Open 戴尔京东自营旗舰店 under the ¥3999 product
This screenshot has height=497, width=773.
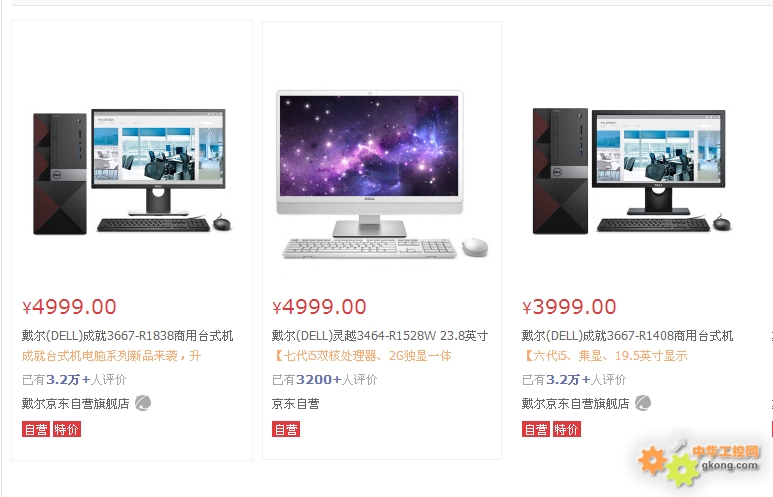[575, 404]
